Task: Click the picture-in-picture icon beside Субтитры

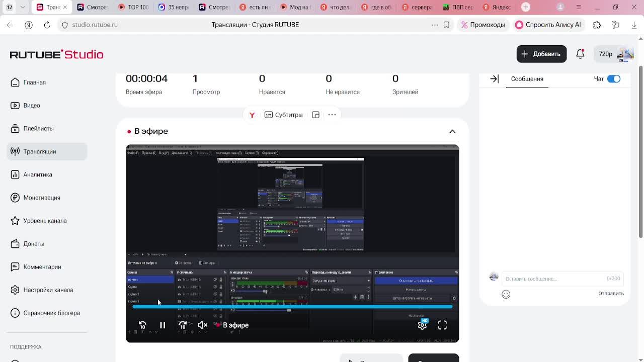Action: [x=315, y=115]
